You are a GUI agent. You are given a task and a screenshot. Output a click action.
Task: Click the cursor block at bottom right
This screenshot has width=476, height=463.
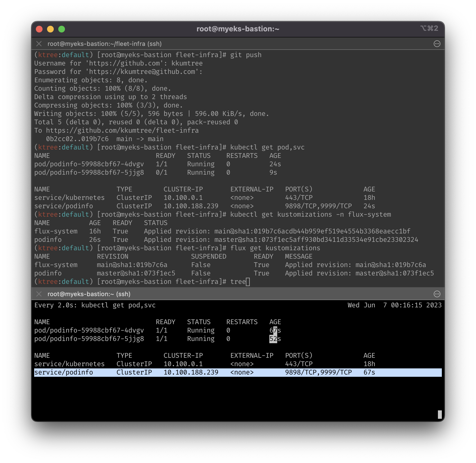point(440,415)
